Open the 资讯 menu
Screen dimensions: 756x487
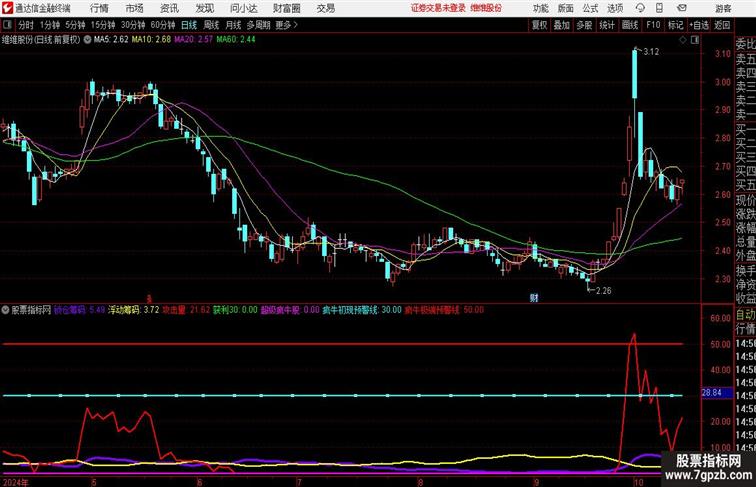coord(169,8)
